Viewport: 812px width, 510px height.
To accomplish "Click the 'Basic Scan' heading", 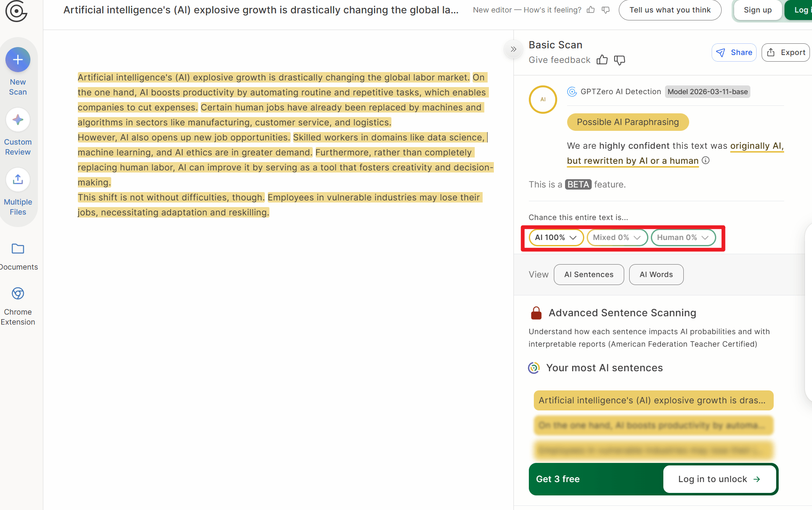I will pos(555,45).
